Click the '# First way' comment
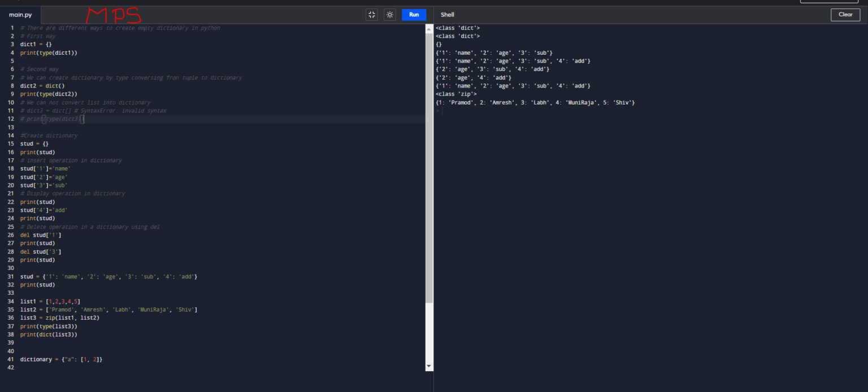 [x=38, y=36]
